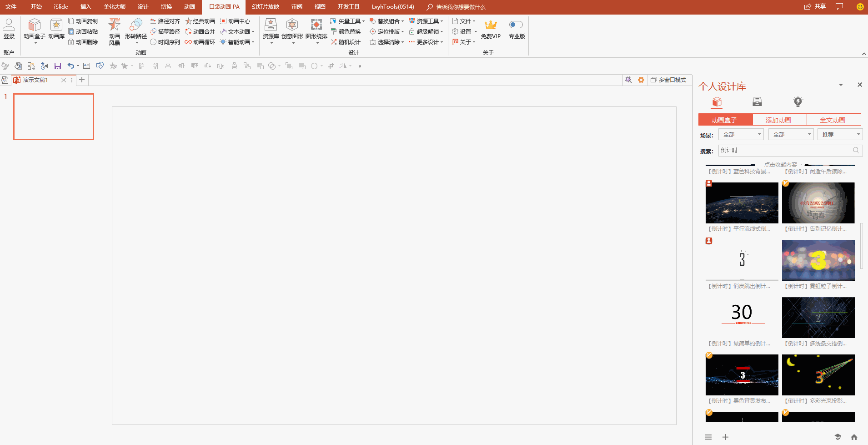Undo the last action

pyautogui.click(x=70, y=66)
